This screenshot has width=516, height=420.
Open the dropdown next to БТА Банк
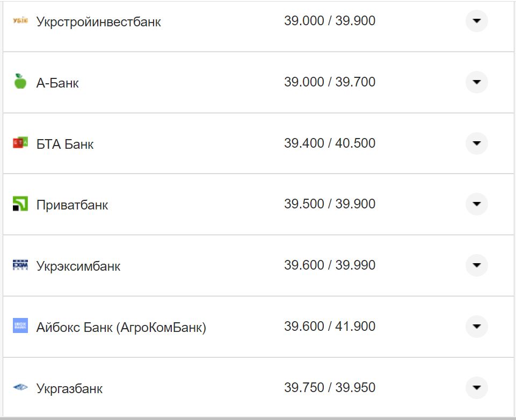[x=476, y=143]
